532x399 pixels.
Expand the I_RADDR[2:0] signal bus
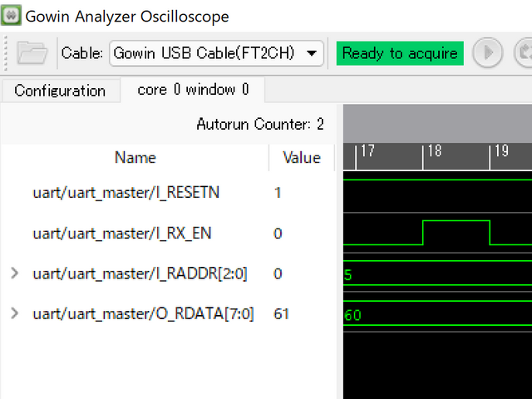[x=14, y=273]
